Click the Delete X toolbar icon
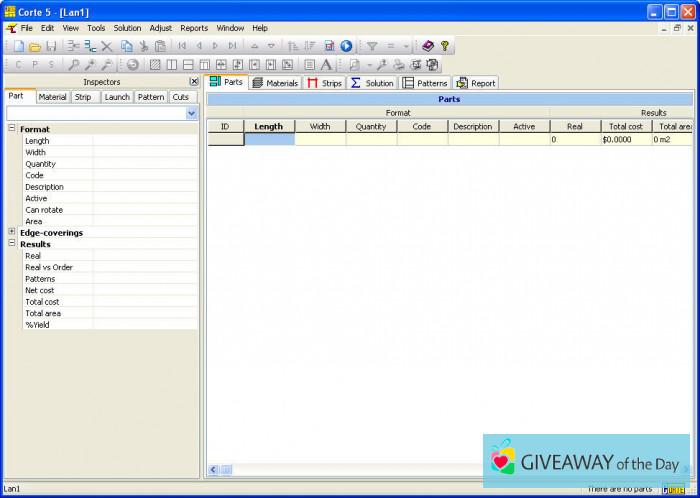The image size is (700, 498). coord(107,46)
